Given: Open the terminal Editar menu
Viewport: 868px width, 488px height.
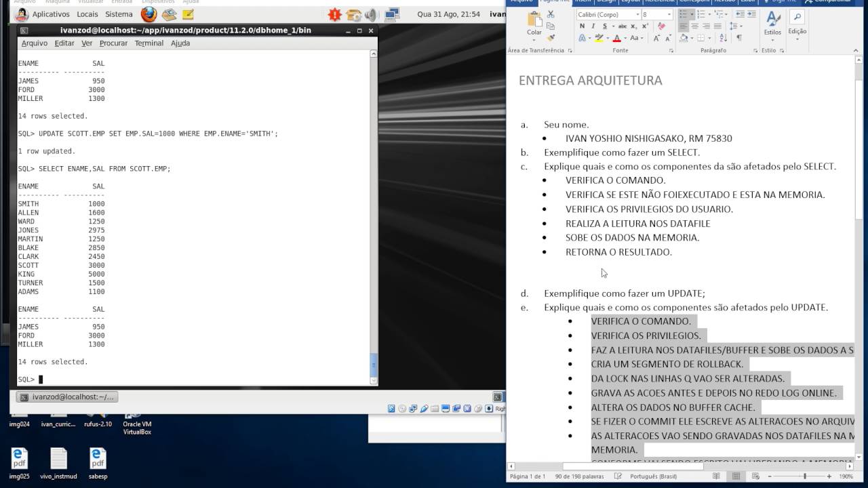Looking at the screenshot, I should coord(64,43).
